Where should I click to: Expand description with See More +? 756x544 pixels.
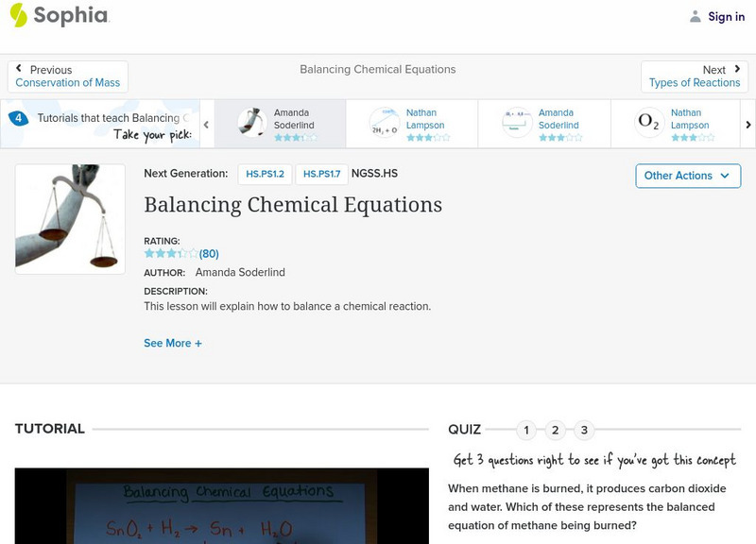tap(173, 344)
